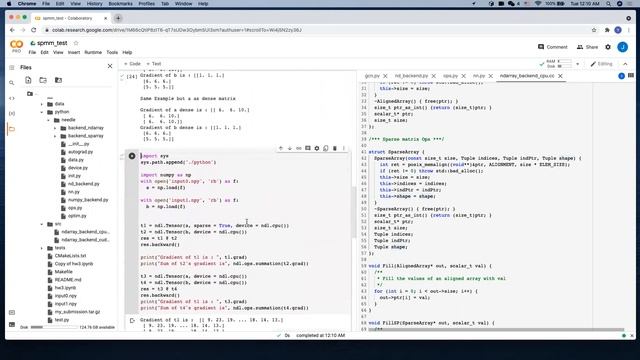Open the user account avatar in Colab
The width and height of the screenshot is (640, 360).
click(622, 47)
